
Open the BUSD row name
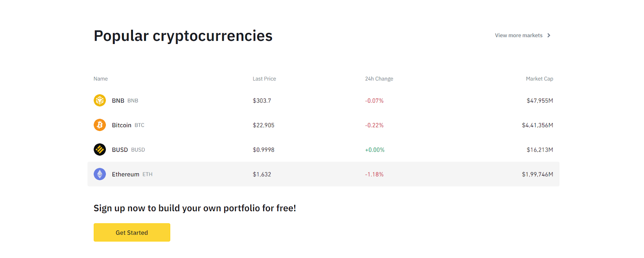pos(128,150)
